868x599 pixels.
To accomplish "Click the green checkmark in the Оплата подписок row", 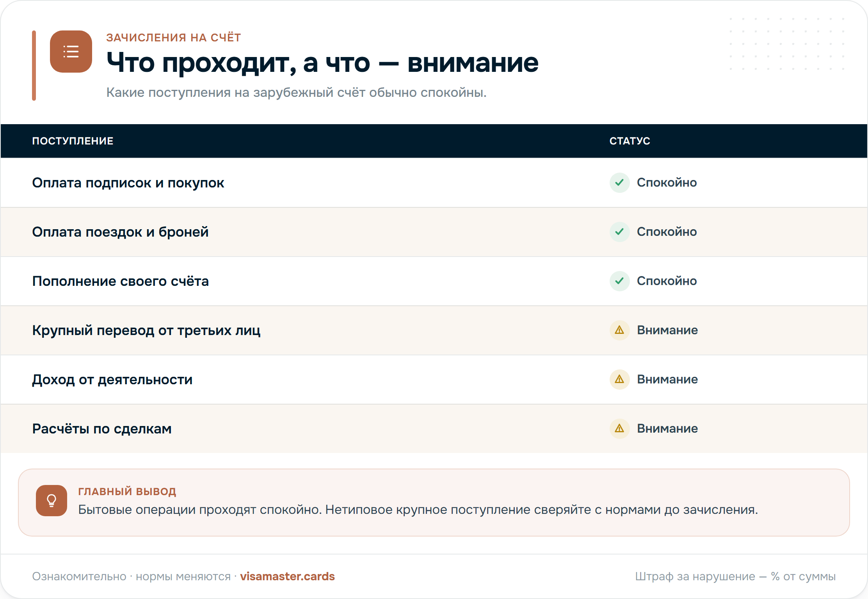I will tap(619, 183).
